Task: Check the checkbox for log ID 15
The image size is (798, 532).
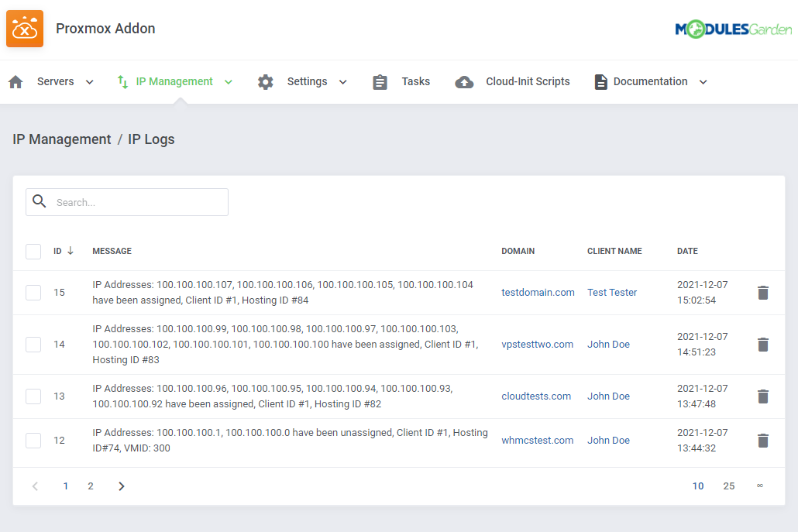Action: (x=33, y=293)
